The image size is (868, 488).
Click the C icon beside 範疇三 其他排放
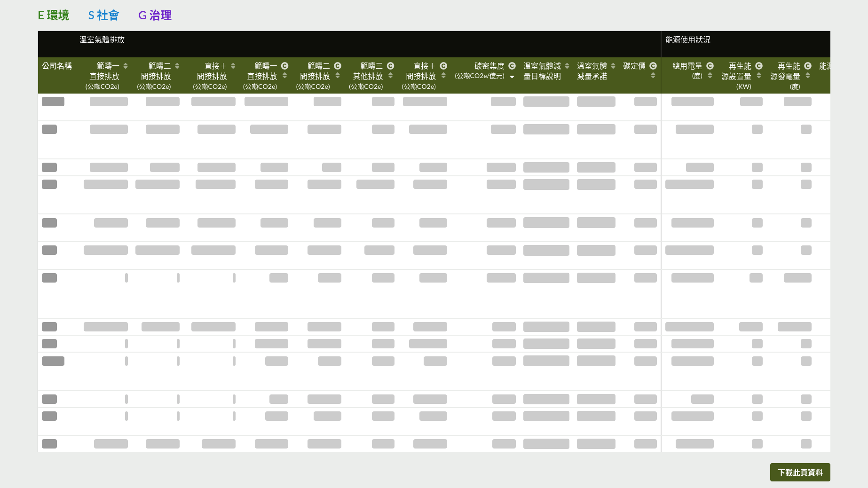coord(390,66)
